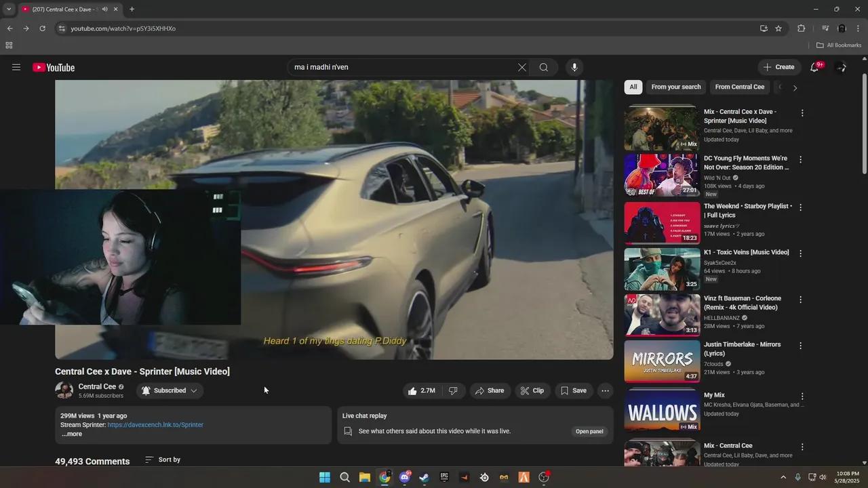
Task: Open the YouTube hamburger guide menu
Action: (16, 67)
